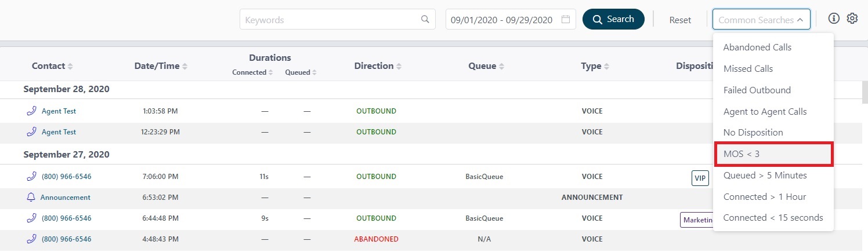Viewport: 868px width, 252px height.
Task: Choose Abandoned Calls search option
Action: pos(757,48)
